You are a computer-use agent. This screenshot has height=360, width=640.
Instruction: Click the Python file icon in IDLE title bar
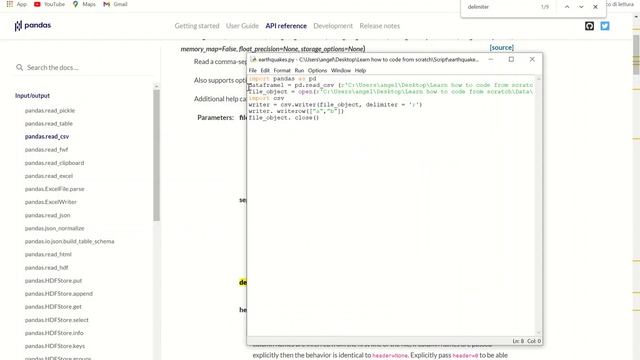click(x=253, y=60)
